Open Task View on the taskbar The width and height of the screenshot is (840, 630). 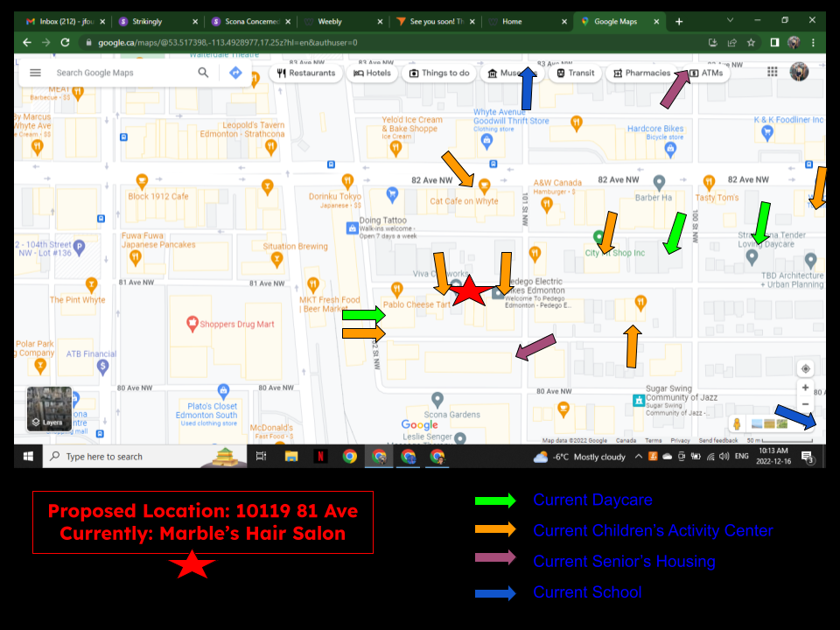[x=262, y=457]
